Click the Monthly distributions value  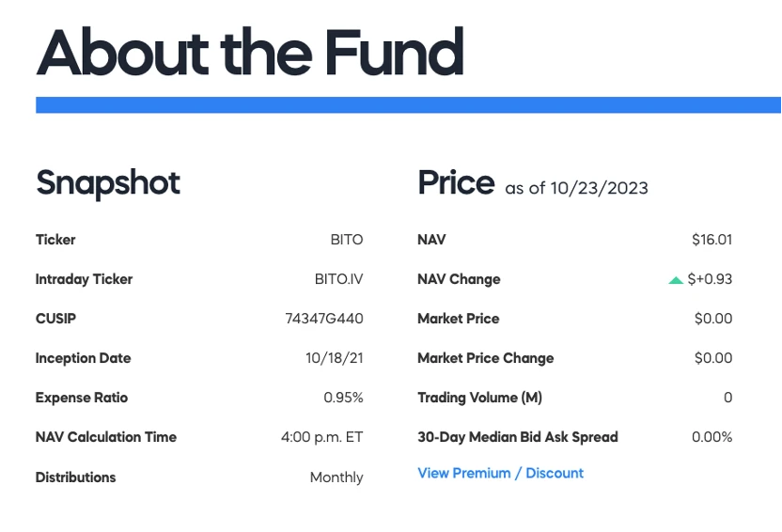(336, 477)
